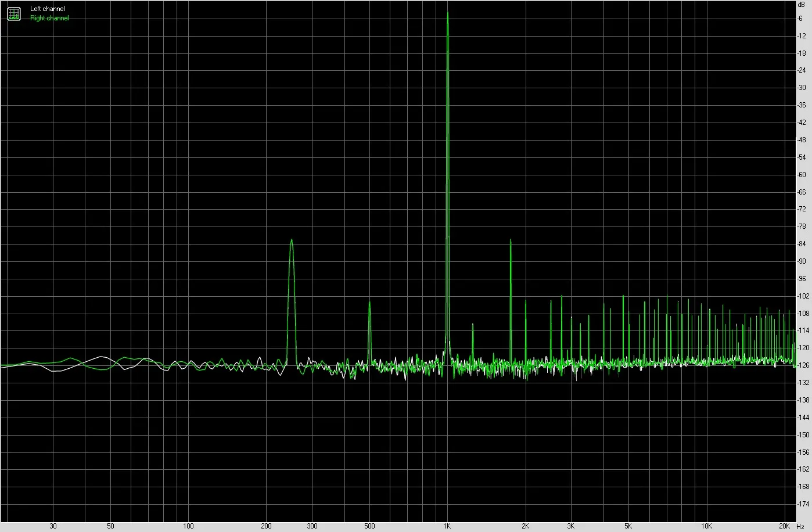Click the '3K' frequency axis label
Viewport: 812px width, 532px height.
pos(571,526)
